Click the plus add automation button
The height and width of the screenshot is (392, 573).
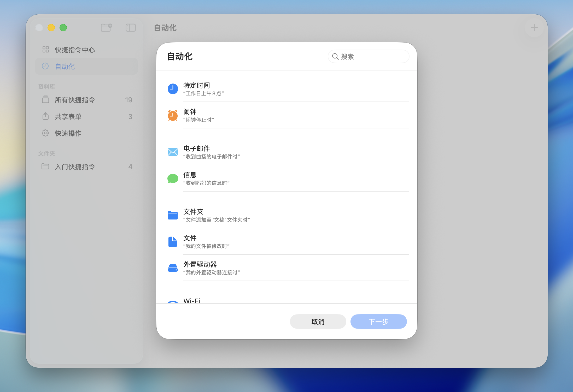534,27
